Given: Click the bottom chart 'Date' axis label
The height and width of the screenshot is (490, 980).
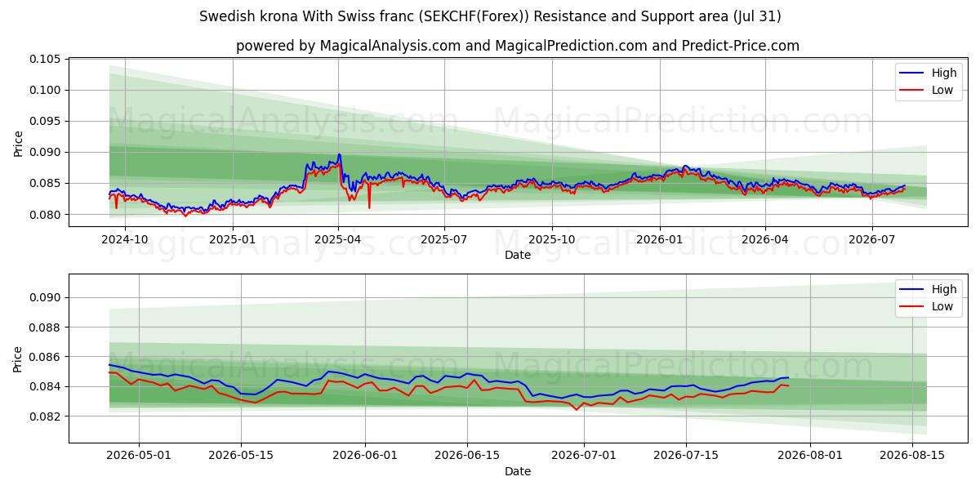Looking at the screenshot, I should click(x=518, y=471).
